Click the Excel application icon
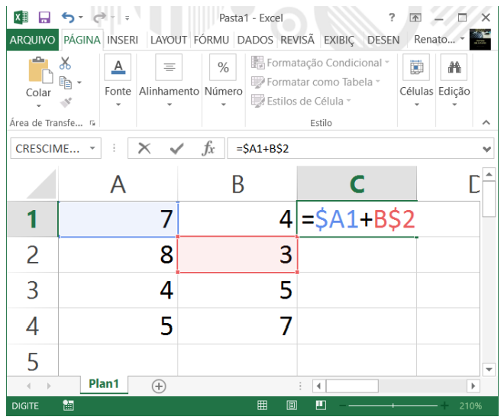The width and height of the screenshot is (504, 420). pos(21,17)
